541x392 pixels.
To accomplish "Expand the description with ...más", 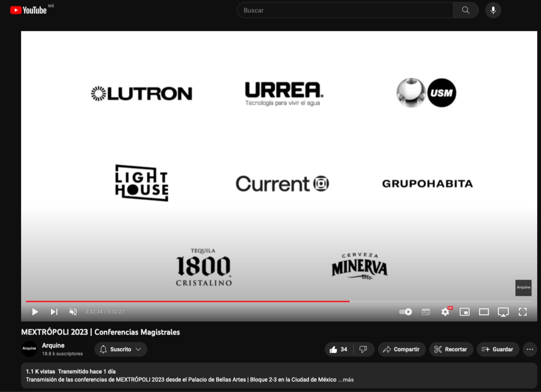I will [x=346, y=379].
